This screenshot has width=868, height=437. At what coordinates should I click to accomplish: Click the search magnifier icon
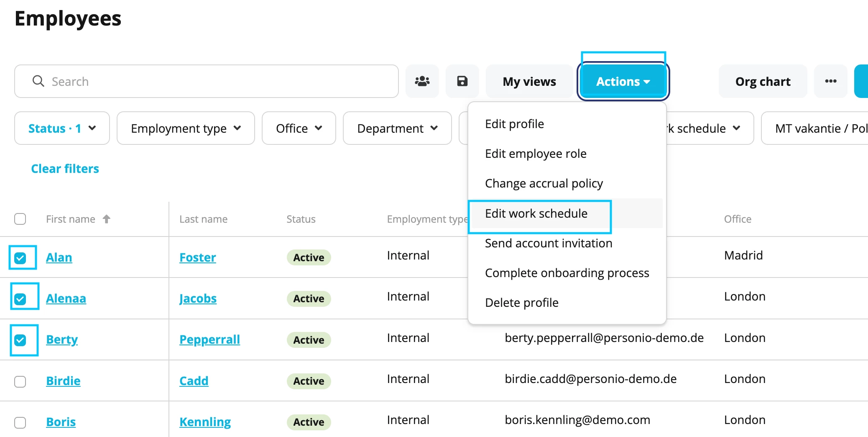point(38,81)
